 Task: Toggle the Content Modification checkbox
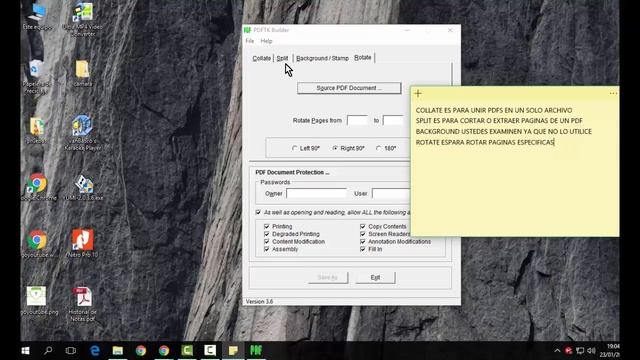(267, 242)
